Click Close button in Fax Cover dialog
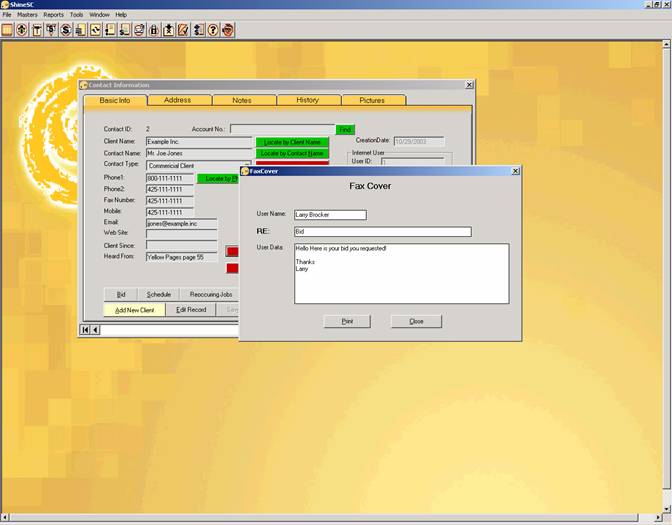 pos(416,321)
